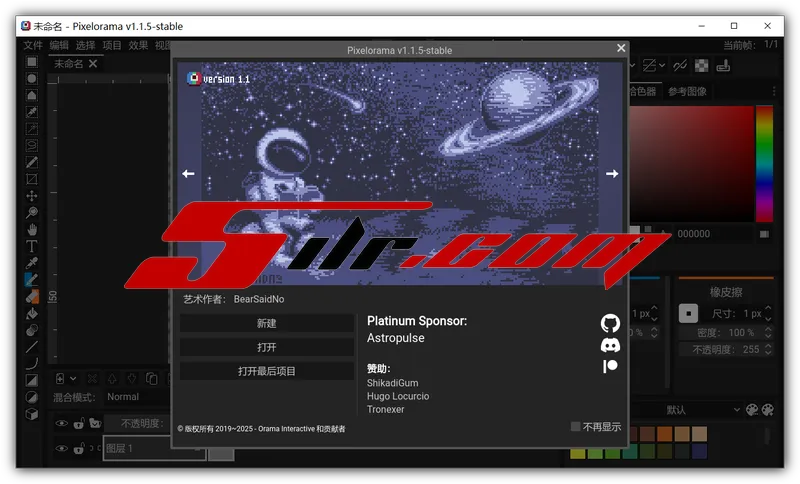Open the add layer type dropdown arrow
Viewport: 800px width, 484px height.
(x=73, y=378)
